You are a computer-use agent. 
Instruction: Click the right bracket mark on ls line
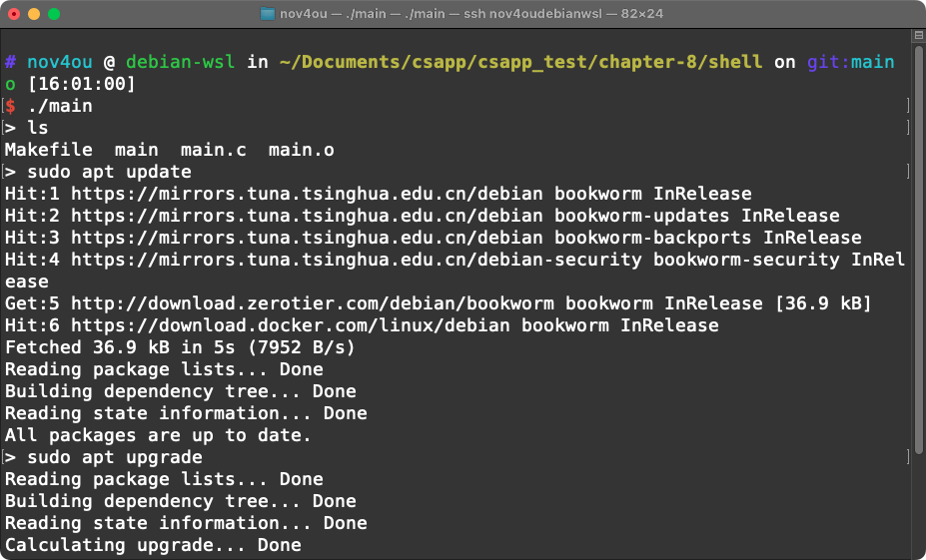click(x=907, y=128)
